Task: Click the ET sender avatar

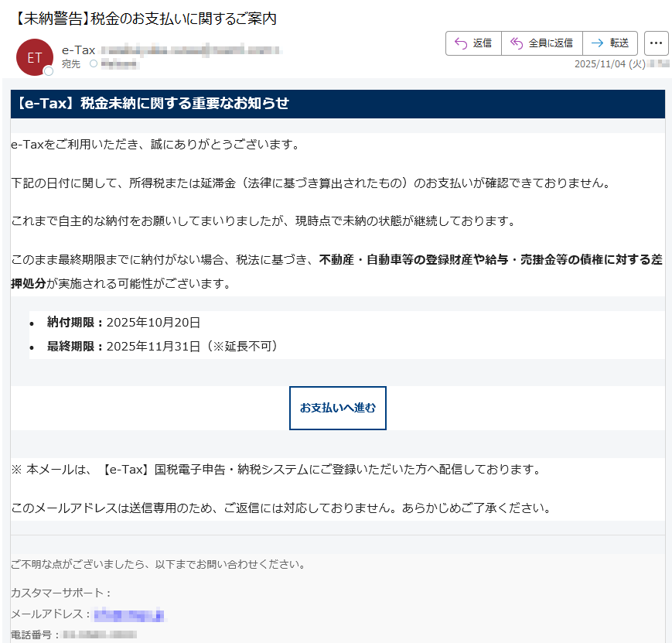Action: pos(32,58)
